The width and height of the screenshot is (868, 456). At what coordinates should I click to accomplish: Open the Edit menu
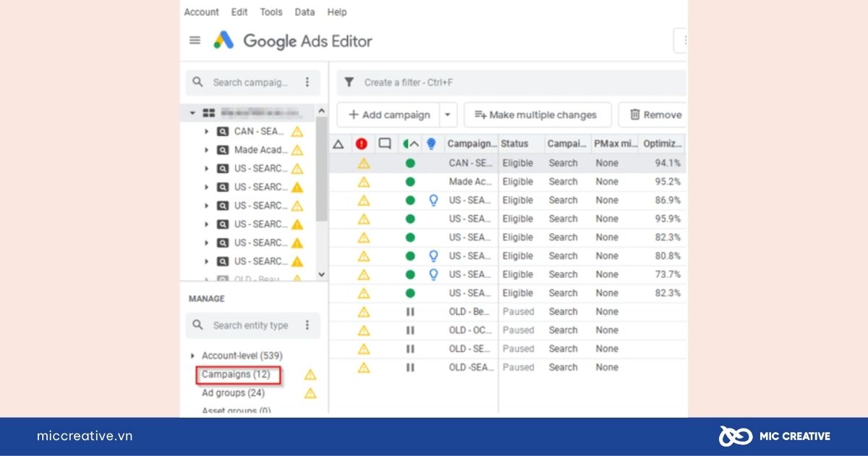click(239, 12)
